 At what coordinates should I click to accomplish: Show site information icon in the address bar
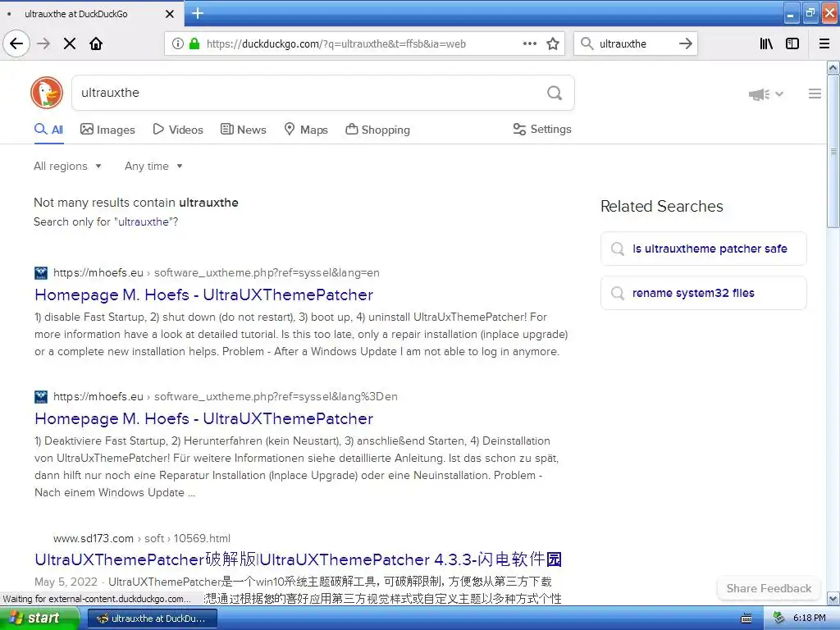(x=177, y=43)
